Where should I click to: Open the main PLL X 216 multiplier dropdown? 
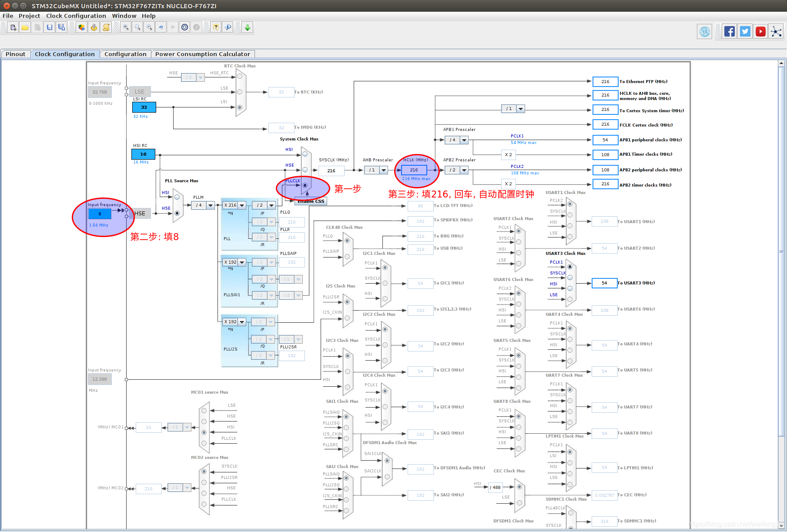pyautogui.click(x=242, y=205)
